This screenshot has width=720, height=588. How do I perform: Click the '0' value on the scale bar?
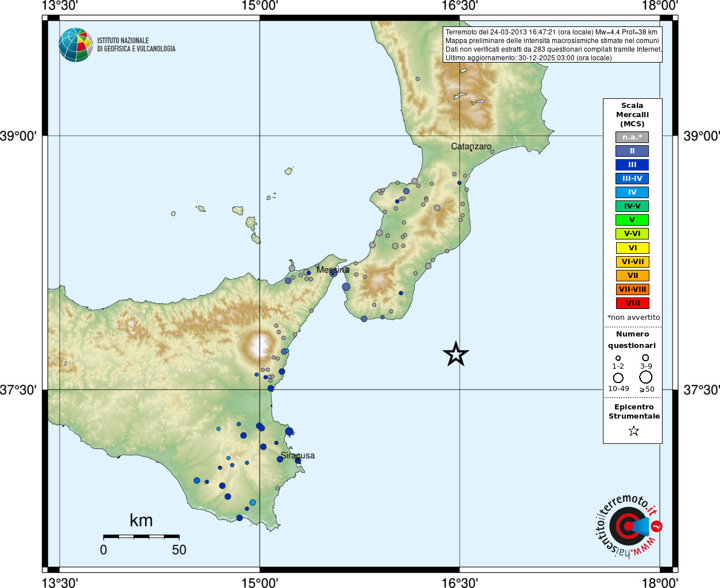coord(103,550)
